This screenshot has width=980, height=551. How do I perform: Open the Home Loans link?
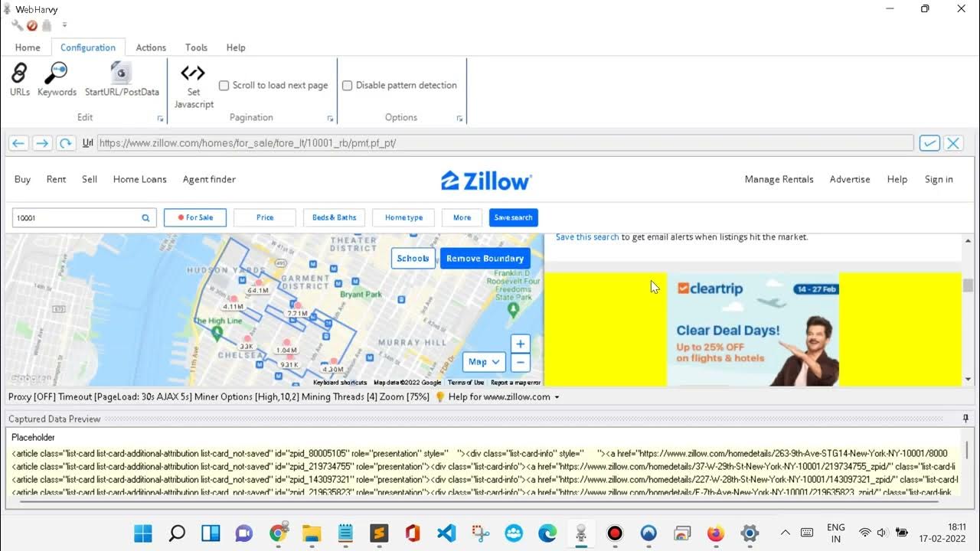click(139, 179)
